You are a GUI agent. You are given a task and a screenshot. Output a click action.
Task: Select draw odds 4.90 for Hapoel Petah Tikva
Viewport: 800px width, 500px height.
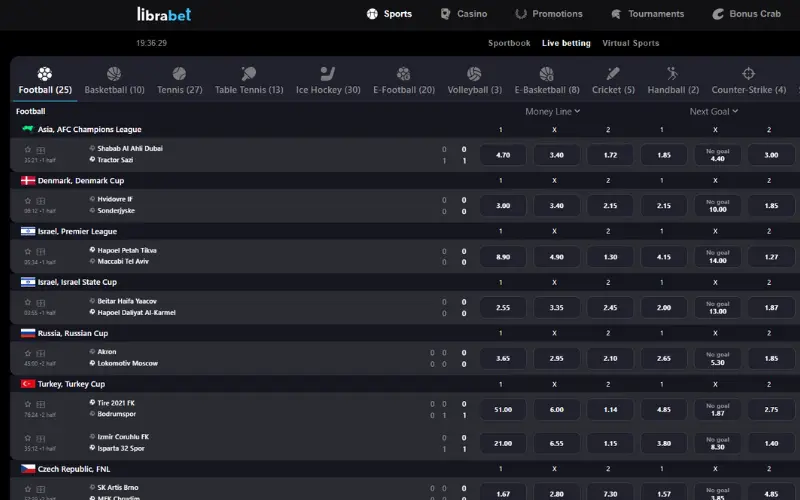(557, 257)
